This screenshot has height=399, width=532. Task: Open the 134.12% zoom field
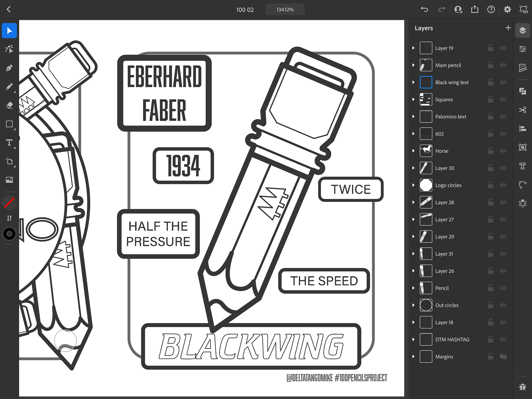click(285, 9)
